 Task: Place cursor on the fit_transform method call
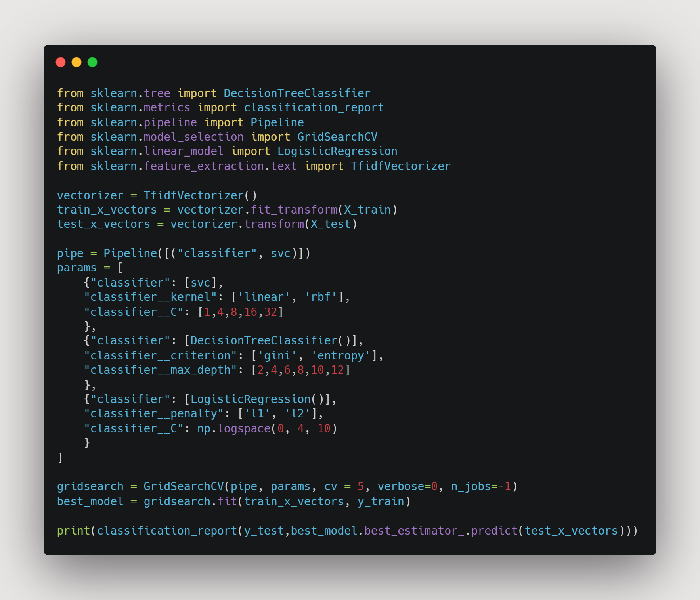[x=294, y=210]
